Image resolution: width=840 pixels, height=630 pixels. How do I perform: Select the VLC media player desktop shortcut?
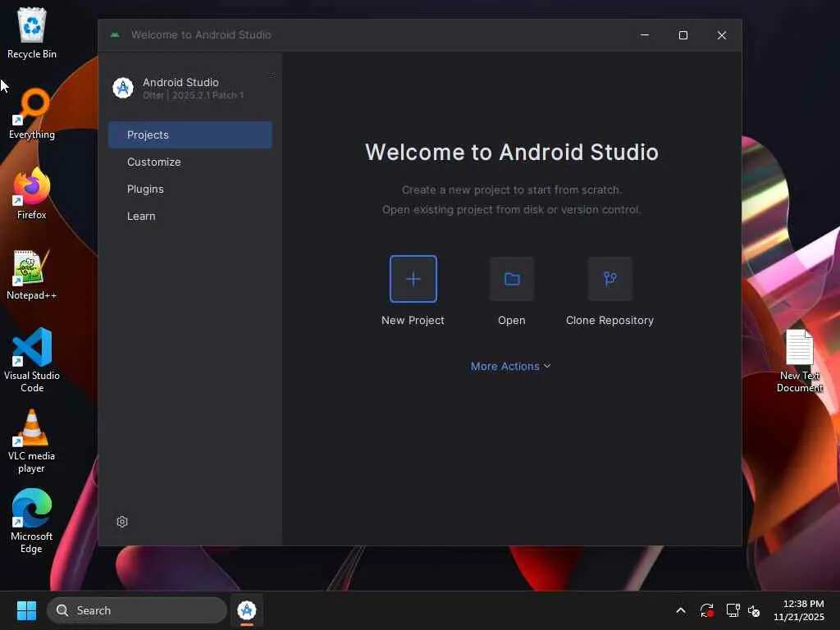pyautogui.click(x=32, y=441)
